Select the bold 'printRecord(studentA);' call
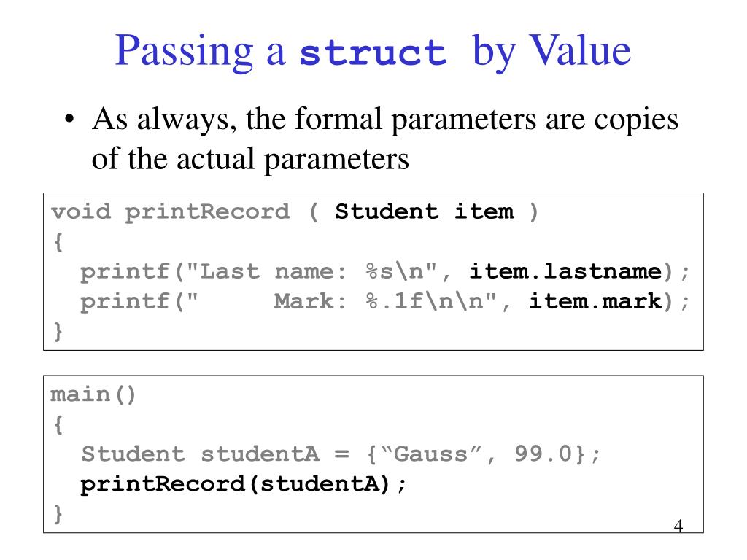Viewport: 747px width, 560px height. pos(243,484)
